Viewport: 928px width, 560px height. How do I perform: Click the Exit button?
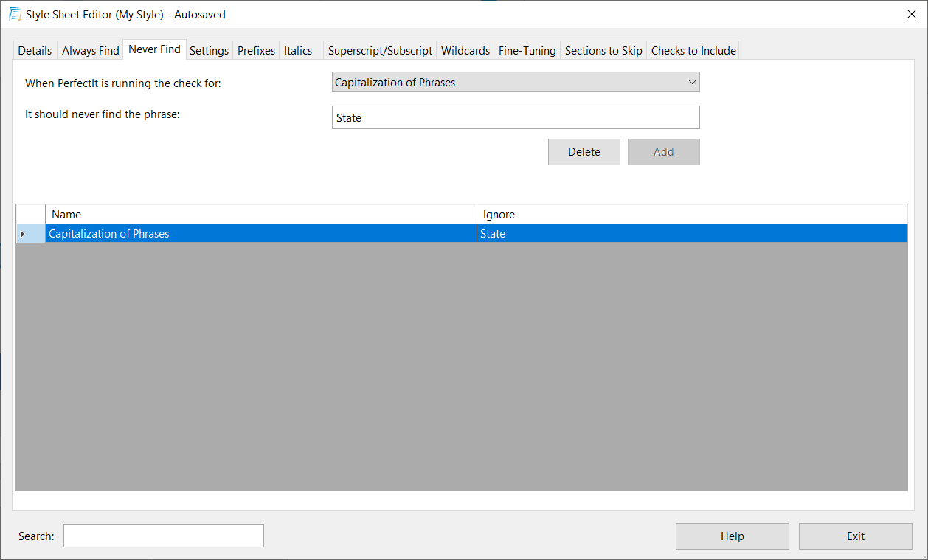856,536
